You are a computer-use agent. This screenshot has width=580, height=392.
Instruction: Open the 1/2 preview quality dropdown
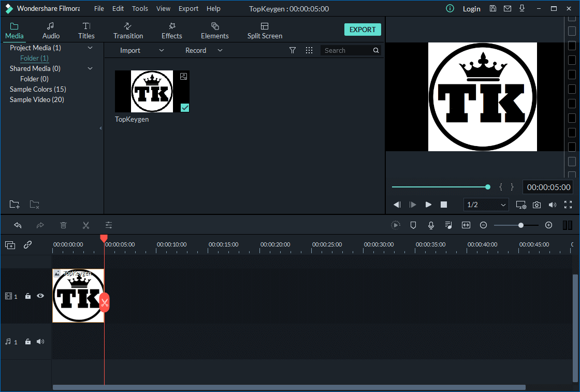tap(486, 205)
